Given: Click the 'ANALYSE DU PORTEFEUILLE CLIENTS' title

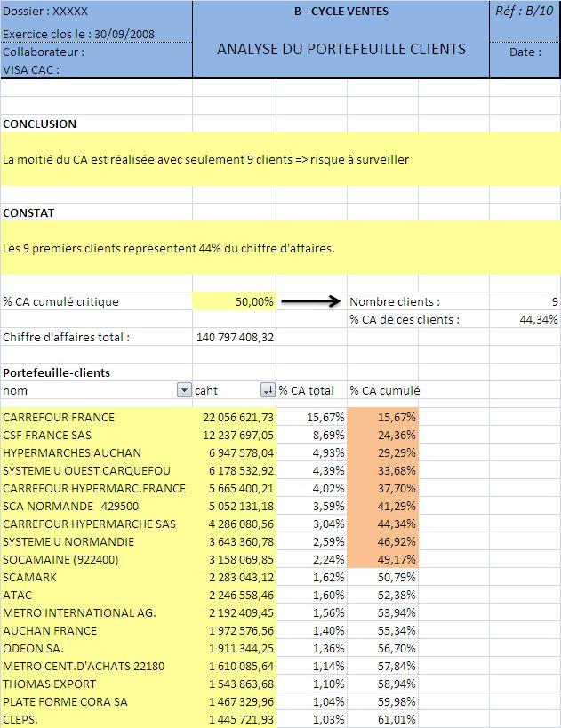Looking at the screenshot, I should [341, 49].
